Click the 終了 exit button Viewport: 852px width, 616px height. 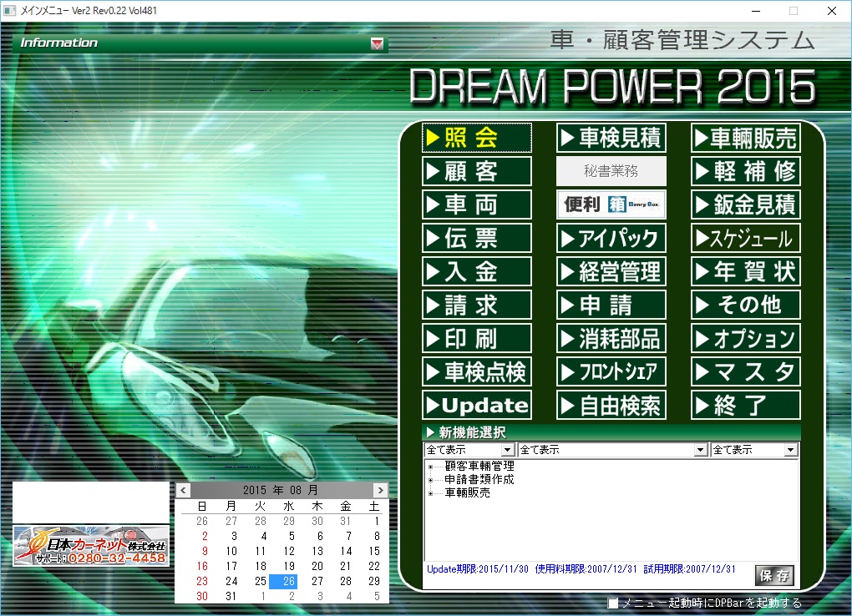pyautogui.click(x=745, y=405)
